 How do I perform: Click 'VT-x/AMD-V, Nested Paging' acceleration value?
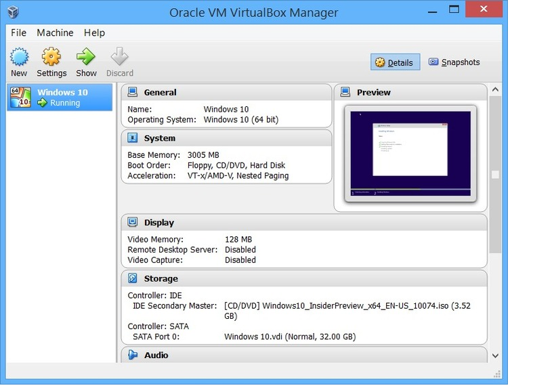point(238,175)
